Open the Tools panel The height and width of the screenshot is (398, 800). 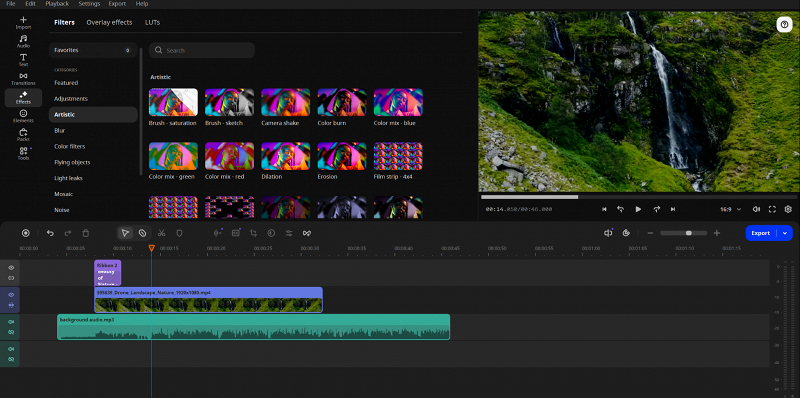[x=23, y=153]
